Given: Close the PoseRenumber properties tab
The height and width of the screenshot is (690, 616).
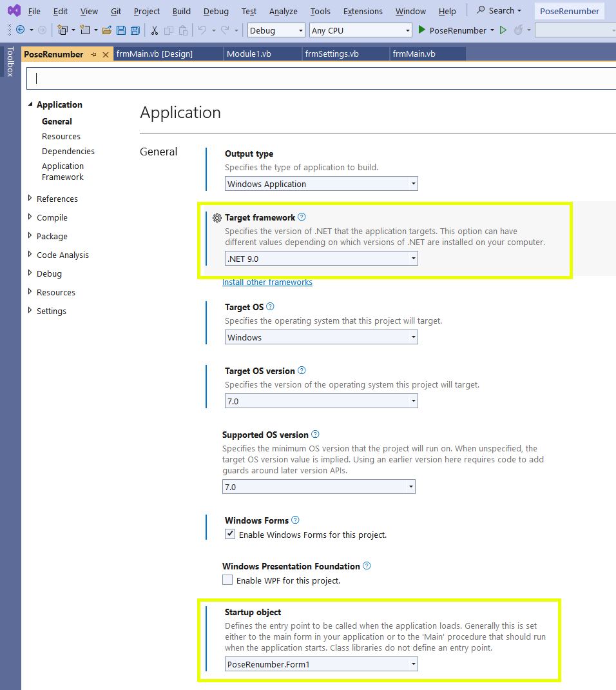Looking at the screenshot, I should click(x=106, y=55).
